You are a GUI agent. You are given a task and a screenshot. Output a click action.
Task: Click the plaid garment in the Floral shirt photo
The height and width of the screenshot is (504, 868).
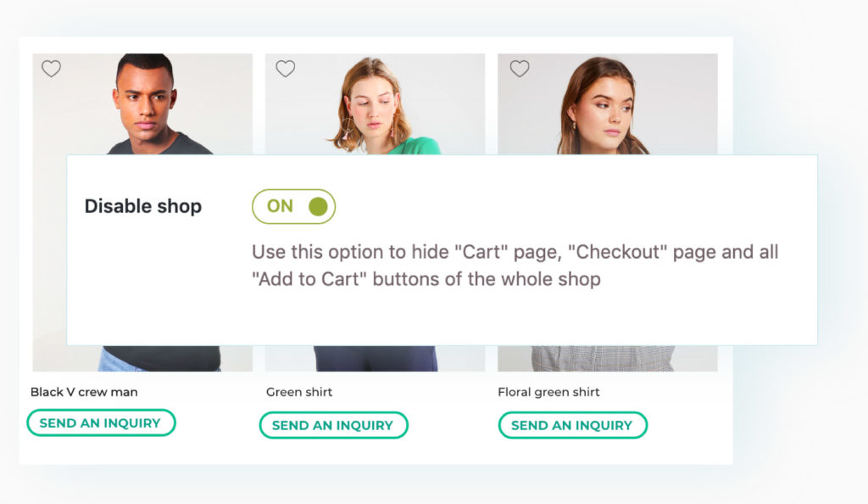point(602,358)
